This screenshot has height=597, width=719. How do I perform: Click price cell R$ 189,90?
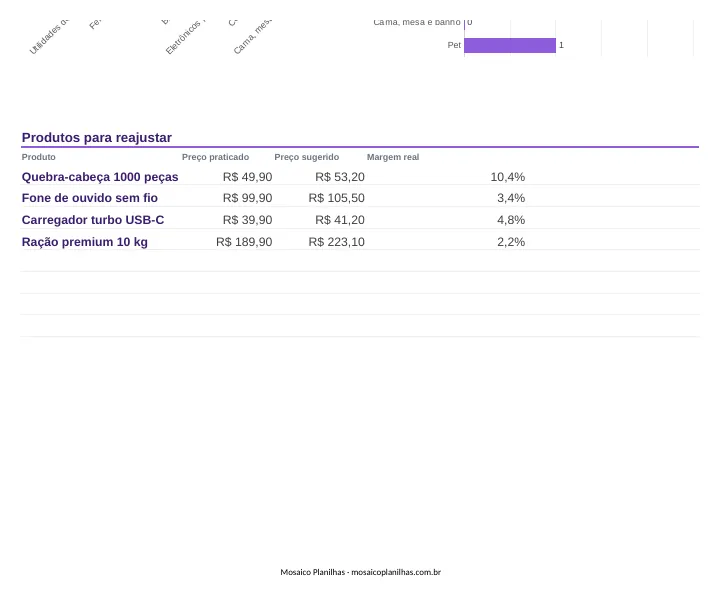(x=244, y=242)
